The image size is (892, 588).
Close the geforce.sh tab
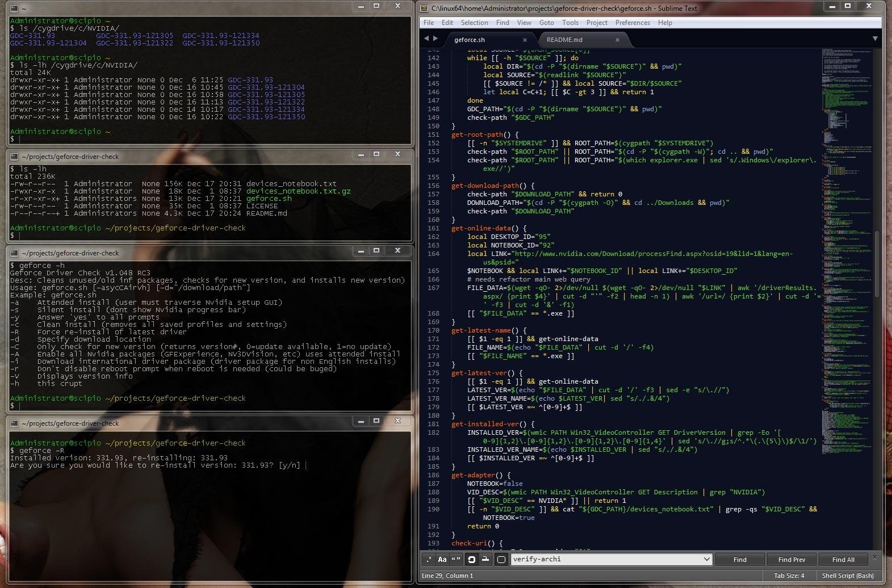click(x=525, y=40)
